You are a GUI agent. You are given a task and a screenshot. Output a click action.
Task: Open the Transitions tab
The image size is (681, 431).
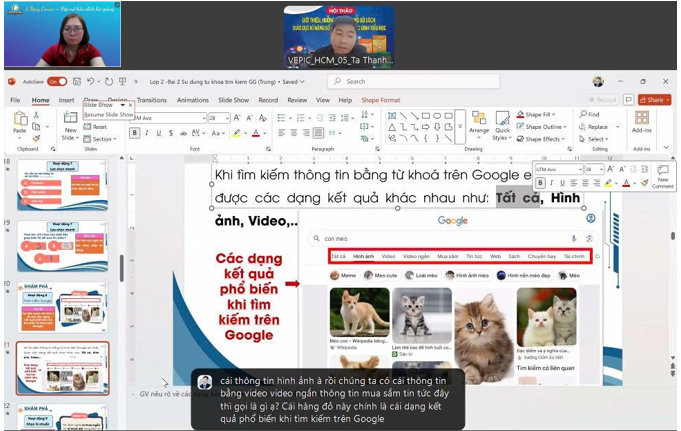pyautogui.click(x=151, y=100)
